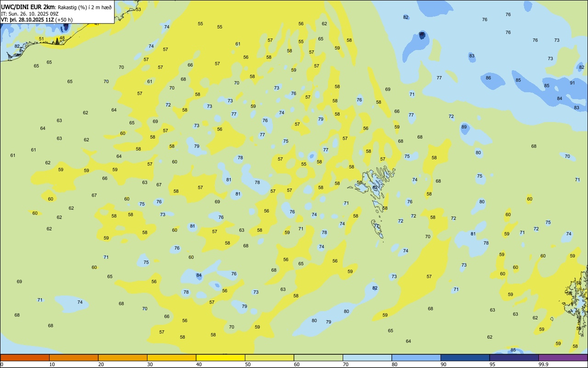Click the 51 humidity value near coast
This screenshot has height=368, width=588.
pos(41,39)
